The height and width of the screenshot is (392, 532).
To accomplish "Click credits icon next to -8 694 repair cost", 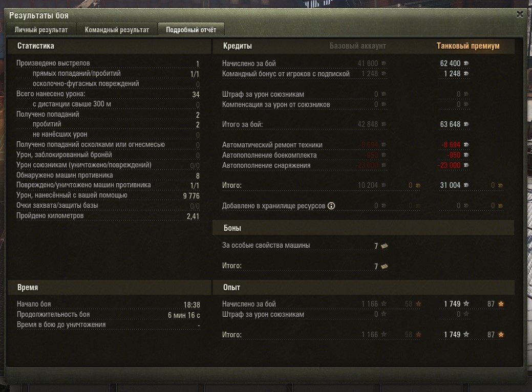I will coord(466,145).
